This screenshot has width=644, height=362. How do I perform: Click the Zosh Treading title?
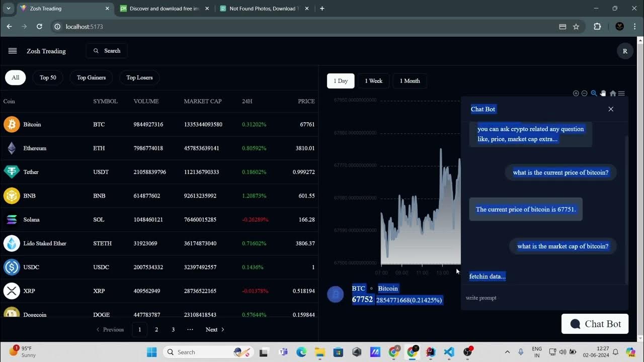(x=46, y=51)
